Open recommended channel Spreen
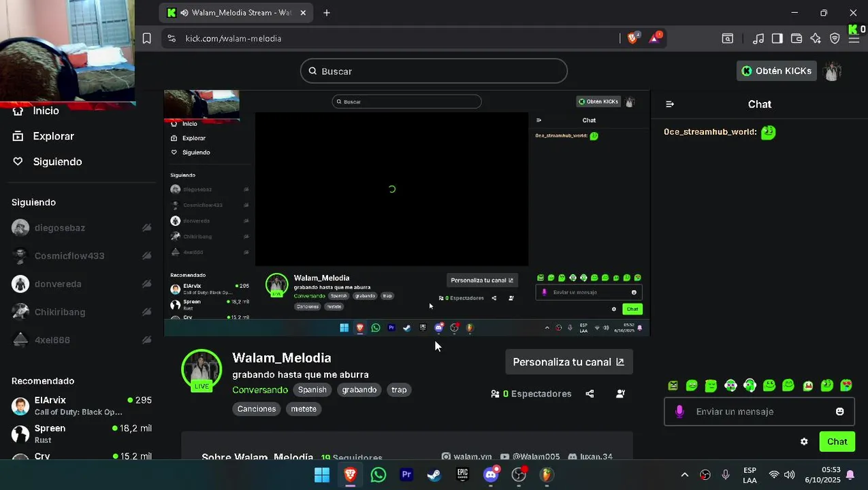The width and height of the screenshot is (868, 490). pos(81,434)
